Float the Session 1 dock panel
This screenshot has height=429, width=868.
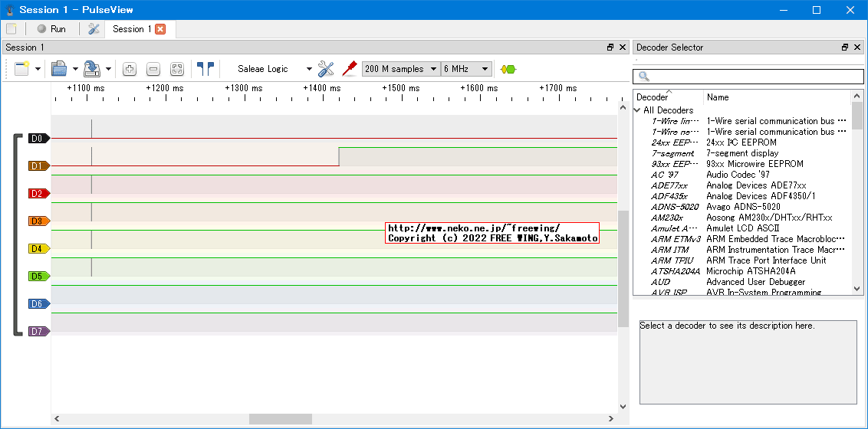pyautogui.click(x=610, y=47)
